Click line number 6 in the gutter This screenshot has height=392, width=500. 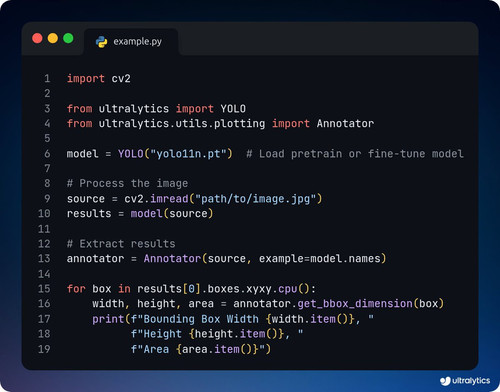click(x=47, y=154)
